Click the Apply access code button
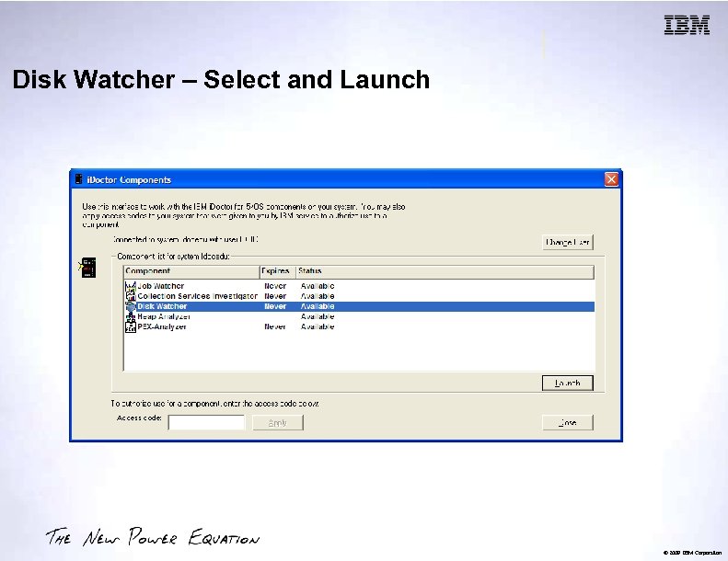 pyautogui.click(x=278, y=423)
